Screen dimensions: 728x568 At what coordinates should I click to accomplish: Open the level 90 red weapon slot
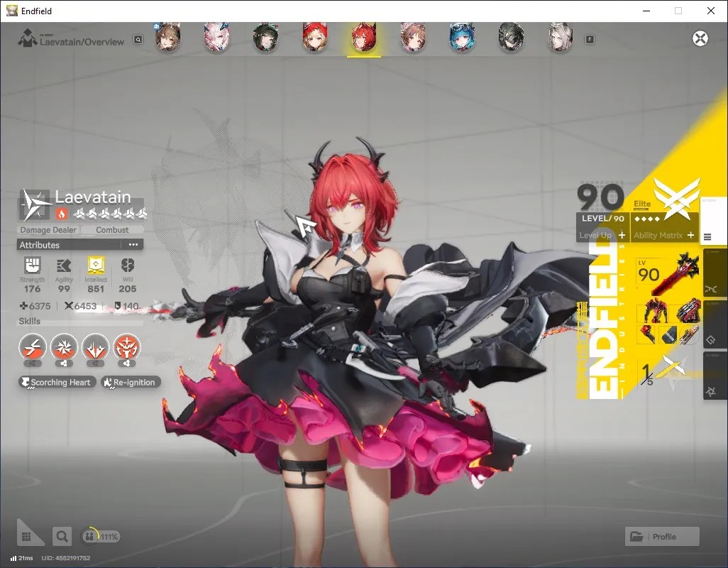pos(668,275)
